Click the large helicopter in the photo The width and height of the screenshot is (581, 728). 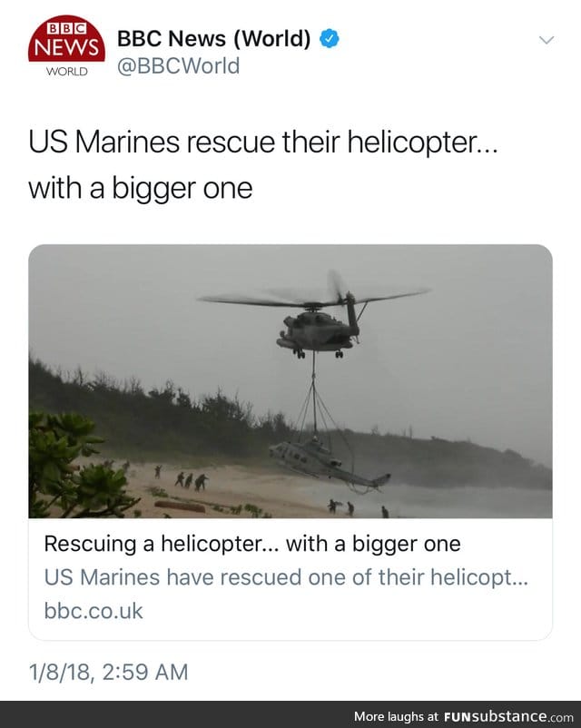(x=315, y=317)
